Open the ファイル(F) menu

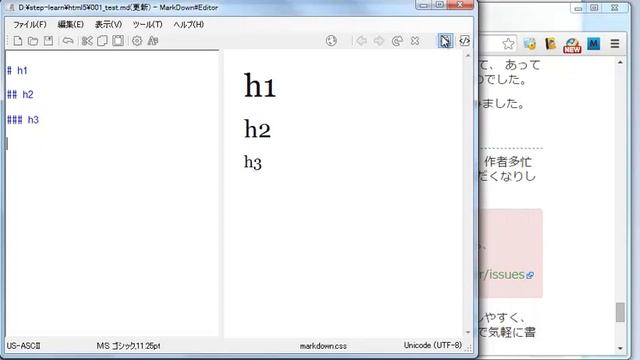(30, 24)
